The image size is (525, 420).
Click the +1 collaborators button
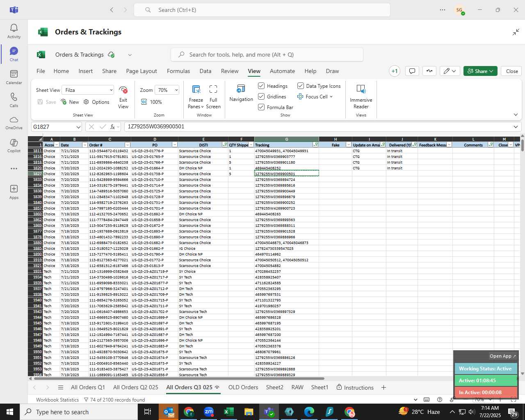[x=395, y=71]
